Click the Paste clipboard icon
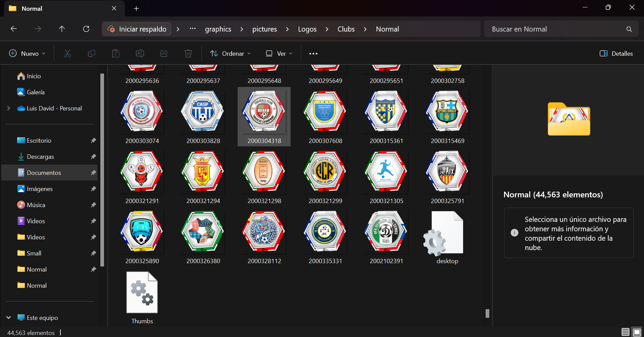The image size is (644, 337). coord(116,53)
